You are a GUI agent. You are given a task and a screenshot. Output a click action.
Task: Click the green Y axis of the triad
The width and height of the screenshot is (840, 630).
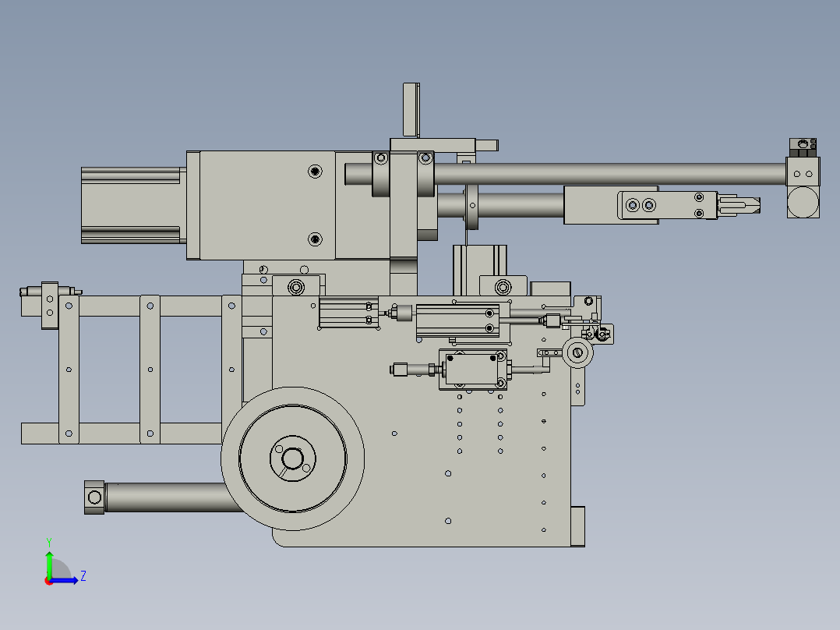tap(49, 565)
